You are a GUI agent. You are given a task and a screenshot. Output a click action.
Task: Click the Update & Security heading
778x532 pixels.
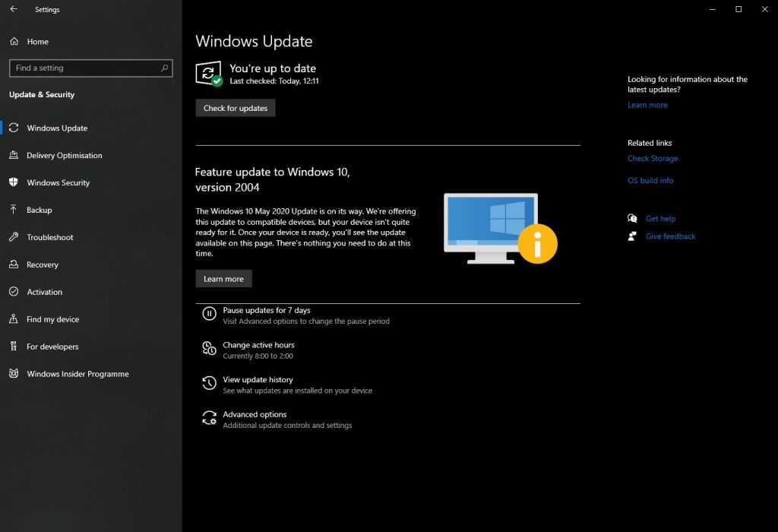pyautogui.click(x=42, y=94)
